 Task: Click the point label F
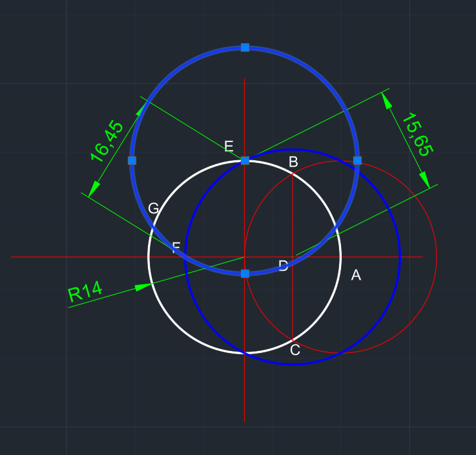(176, 248)
